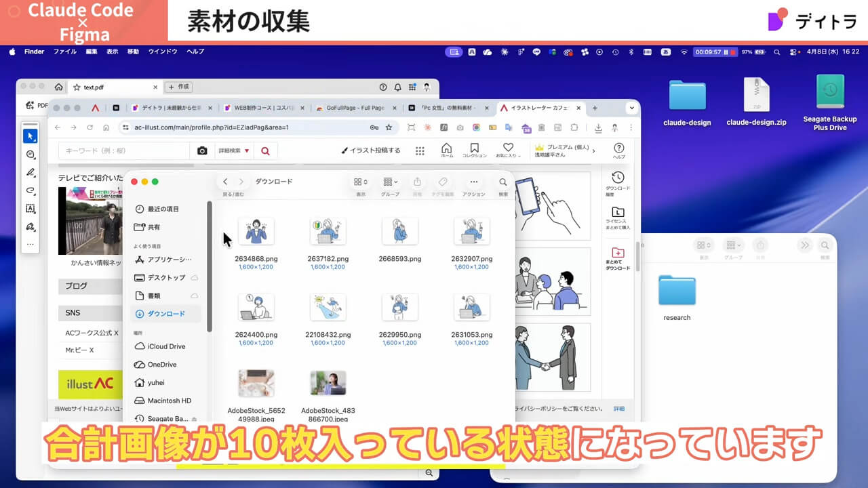Click the home icon in PDF viewer window
This screenshot has width=868, height=488.
(59, 87)
